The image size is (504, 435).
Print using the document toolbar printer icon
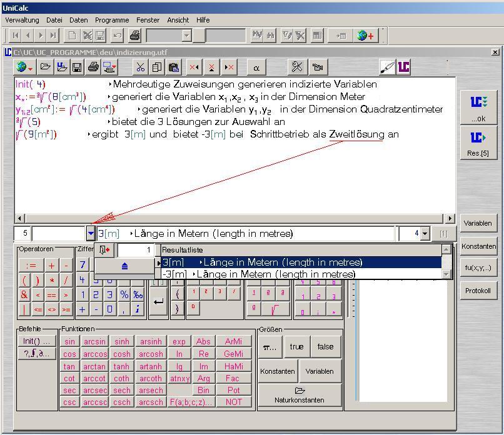[x=93, y=67]
